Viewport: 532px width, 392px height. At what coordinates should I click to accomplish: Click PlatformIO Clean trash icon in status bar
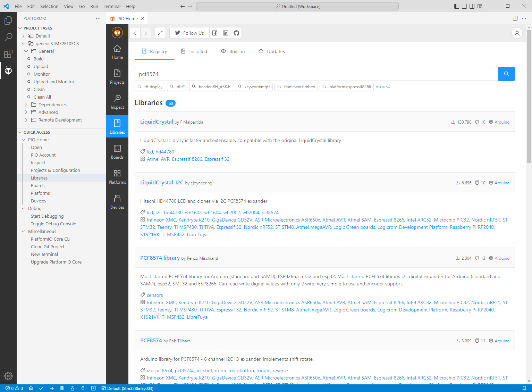[62, 388]
